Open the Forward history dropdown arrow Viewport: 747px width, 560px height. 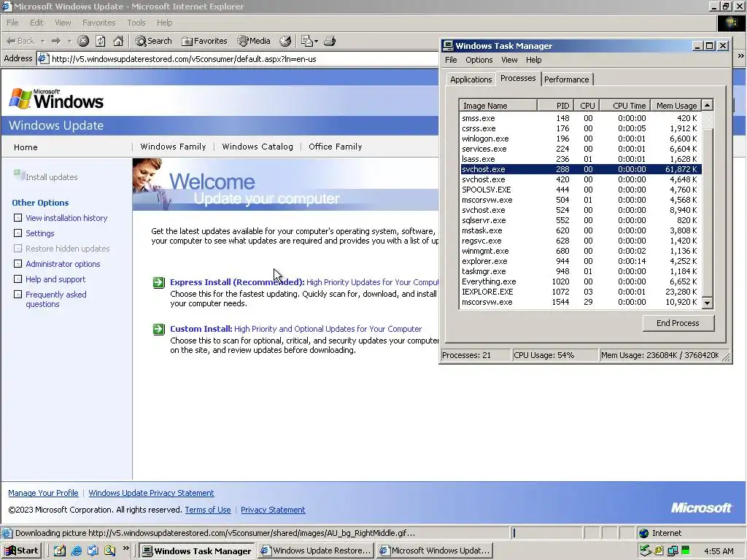(69, 42)
